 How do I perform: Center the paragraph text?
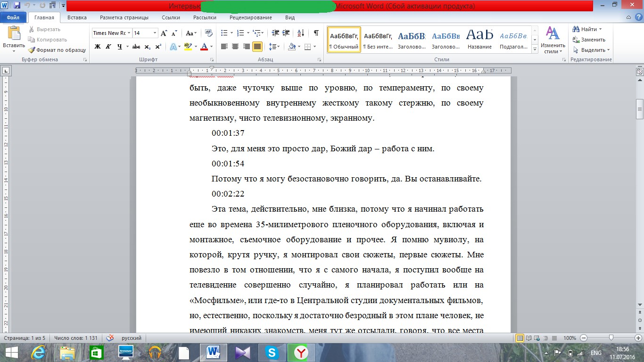235,47
